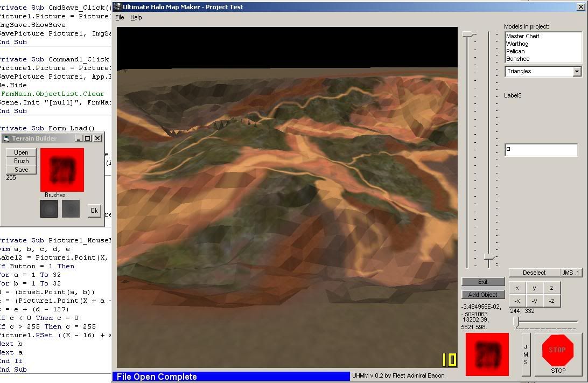
Task: Click the ImgSave.ShowSave code line
Action: pos(33,25)
